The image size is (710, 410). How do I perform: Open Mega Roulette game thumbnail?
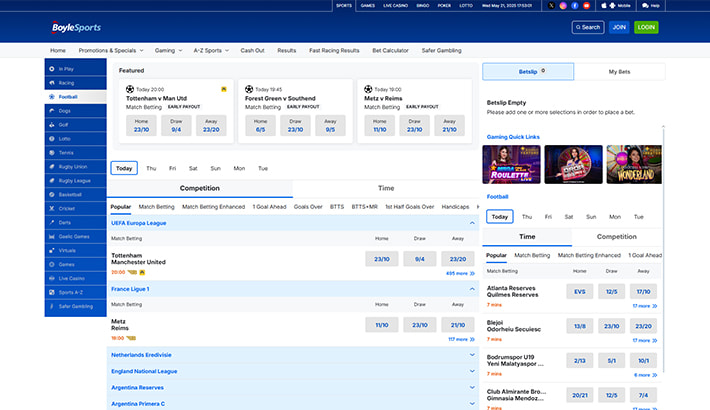(511, 164)
